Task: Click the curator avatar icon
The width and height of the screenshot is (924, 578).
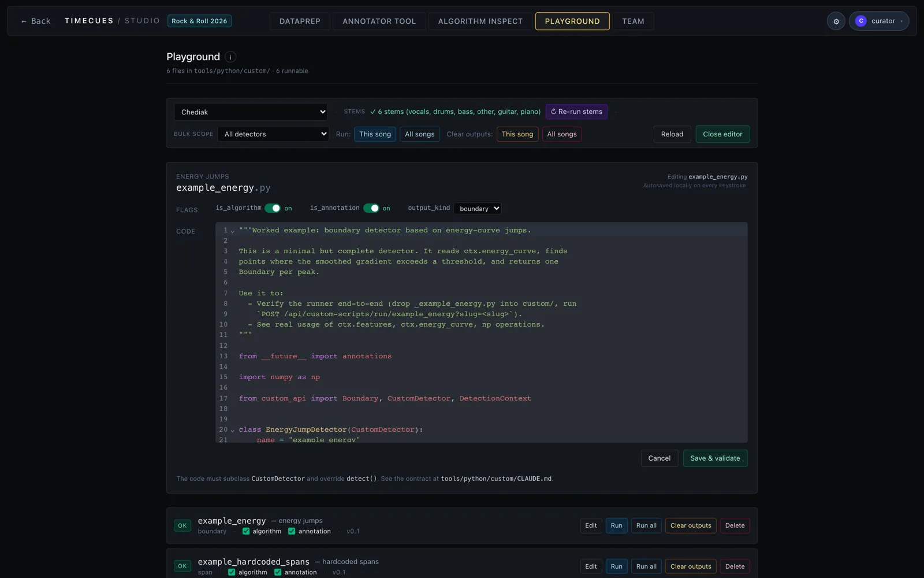Action: click(860, 21)
